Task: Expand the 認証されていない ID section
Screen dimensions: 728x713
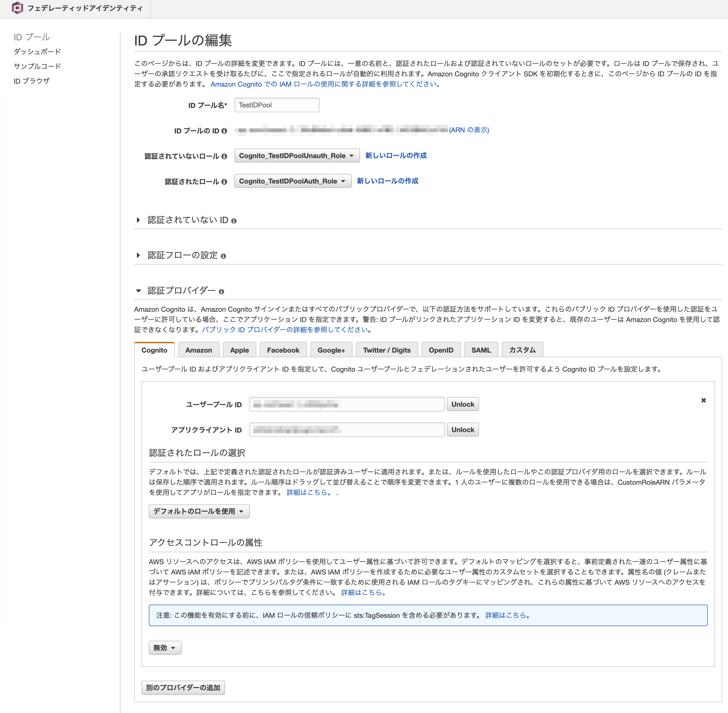Action: point(138,220)
